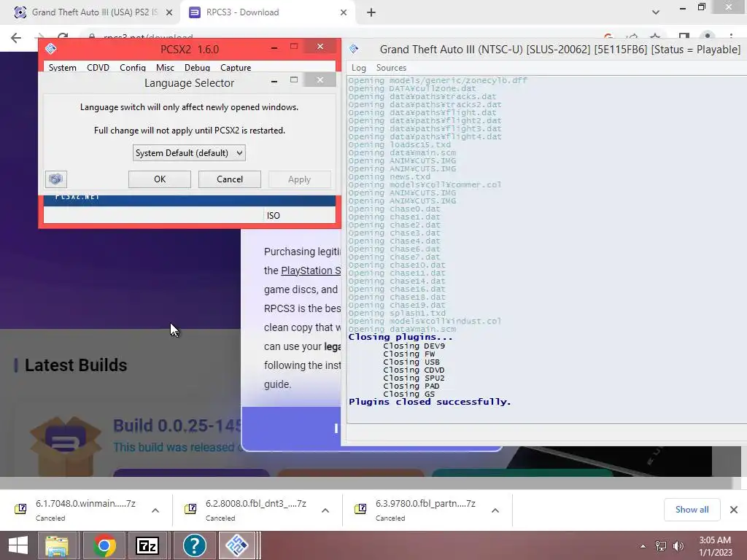Close the downloads bar
The height and width of the screenshot is (560, 747).
tap(734, 510)
